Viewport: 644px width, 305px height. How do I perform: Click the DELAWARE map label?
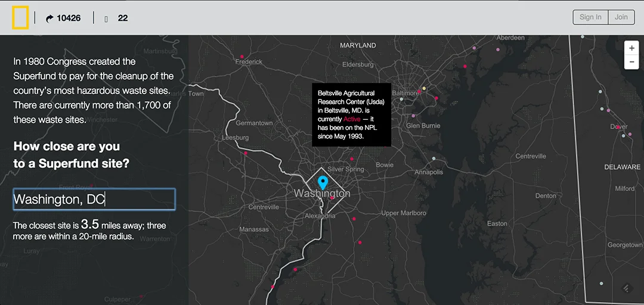[x=622, y=167]
